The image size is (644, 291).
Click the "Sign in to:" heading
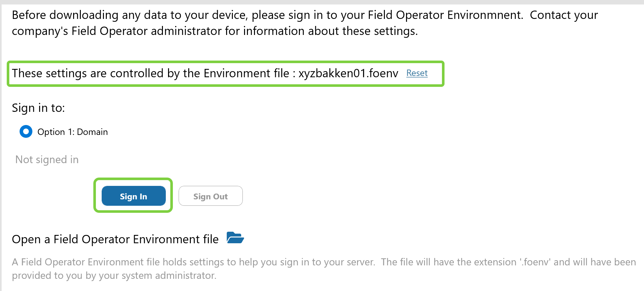pyautogui.click(x=38, y=108)
